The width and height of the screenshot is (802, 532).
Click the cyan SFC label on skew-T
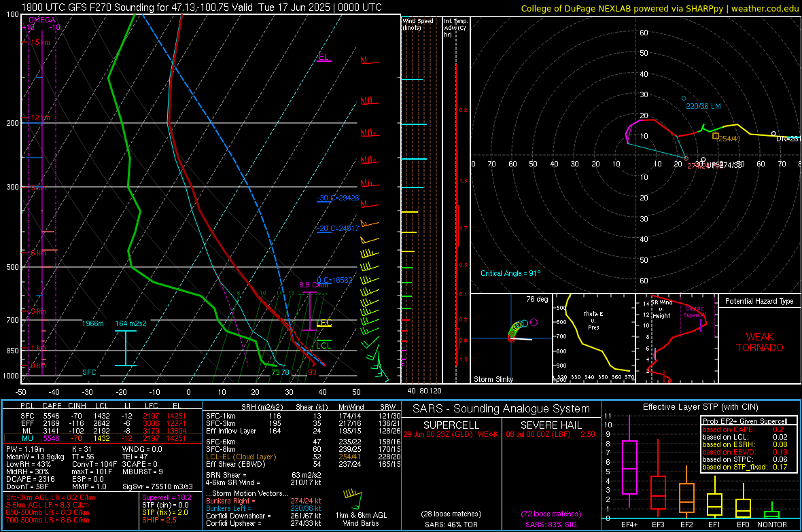(x=89, y=372)
